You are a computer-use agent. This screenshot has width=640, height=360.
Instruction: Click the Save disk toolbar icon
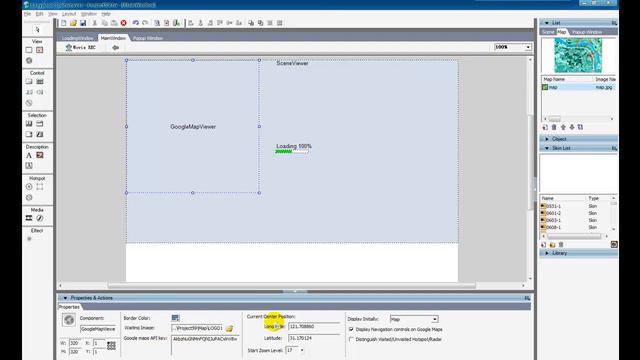coord(83,23)
